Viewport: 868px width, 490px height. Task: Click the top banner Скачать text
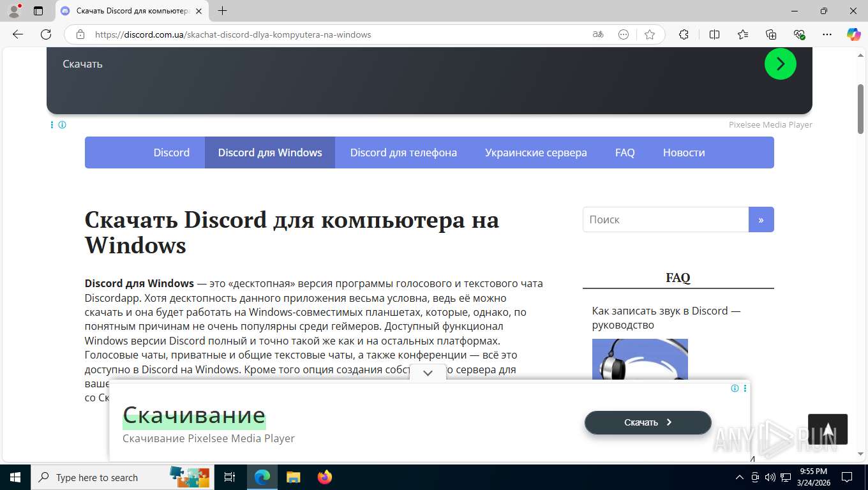pos(82,64)
